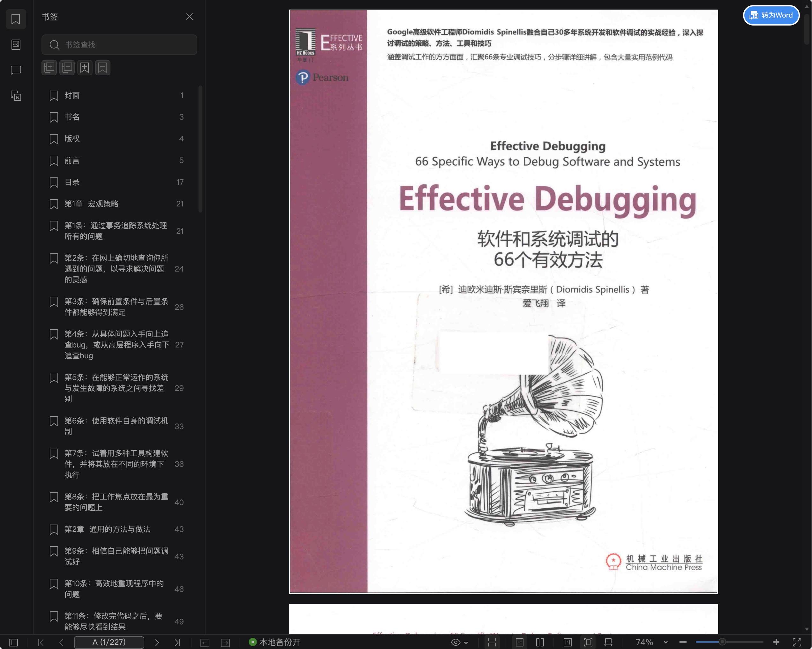Click the collapse-all bookmarks button
This screenshot has height=649, width=812.
click(x=67, y=68)
